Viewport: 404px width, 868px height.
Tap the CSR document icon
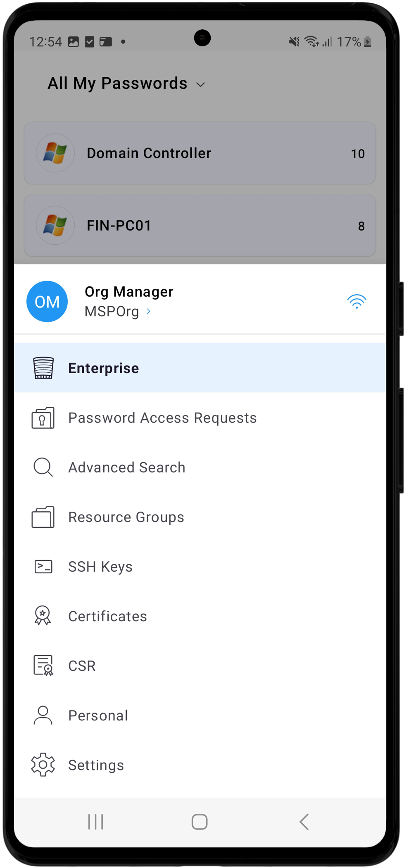click(43, 665)
